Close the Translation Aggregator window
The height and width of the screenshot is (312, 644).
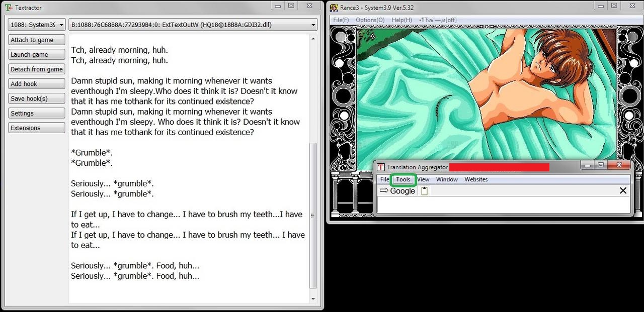pyautogui.click(x=618, y=165)
